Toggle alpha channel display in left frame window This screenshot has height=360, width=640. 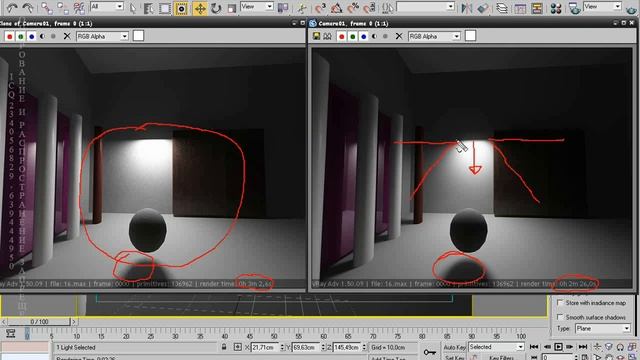click(42, 36)
